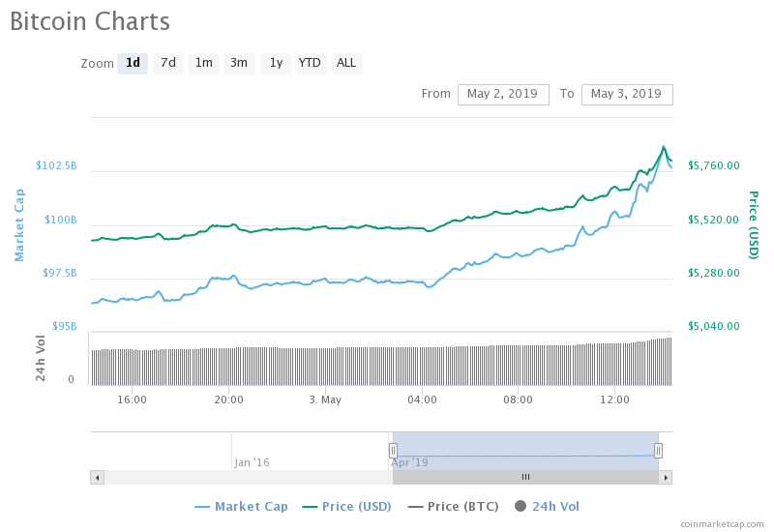Set chart zoom to 1m
Viewport: 774px width, 532px height.
click(204, 64)
